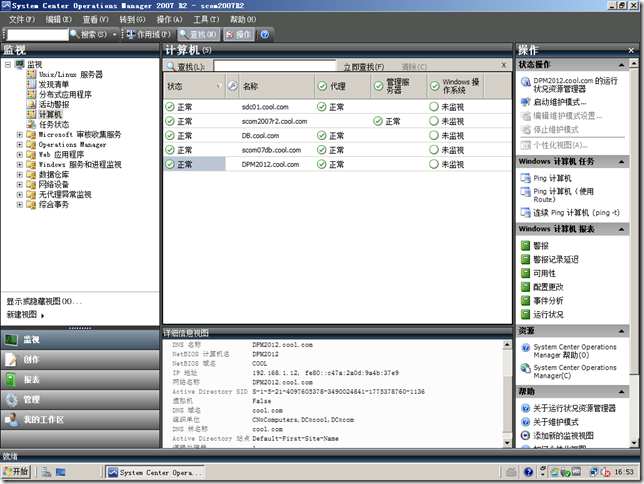
Task: Open the 发现清单 view icon
Action: point(31,84)
